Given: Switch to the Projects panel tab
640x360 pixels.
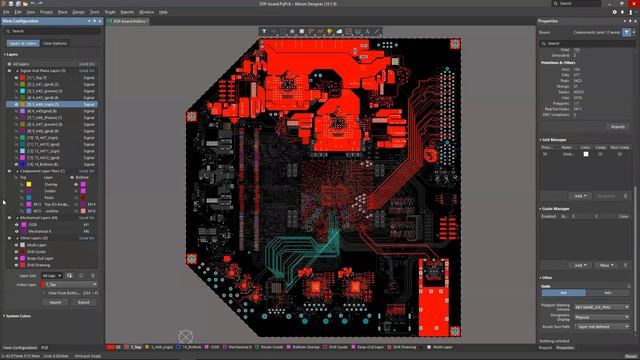Looking at the screenshot, I should click(x=546, y=348).
